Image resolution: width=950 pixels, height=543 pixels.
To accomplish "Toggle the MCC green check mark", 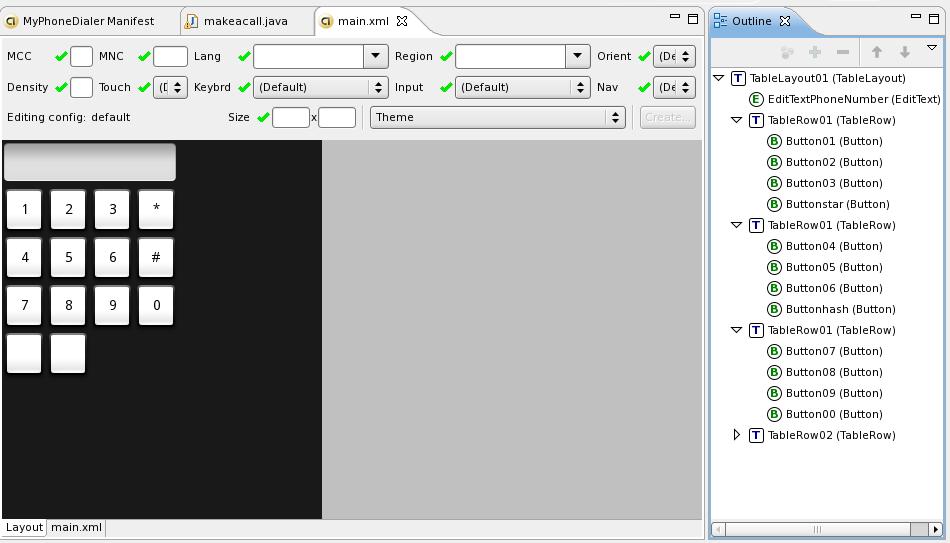I will pyautogui.click(x=61, y=56).
